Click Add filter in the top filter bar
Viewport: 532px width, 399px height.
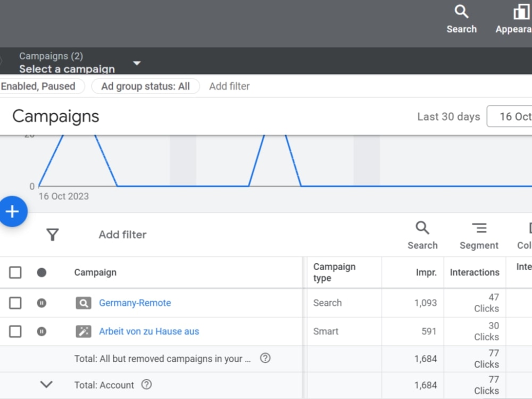[229, 86]
